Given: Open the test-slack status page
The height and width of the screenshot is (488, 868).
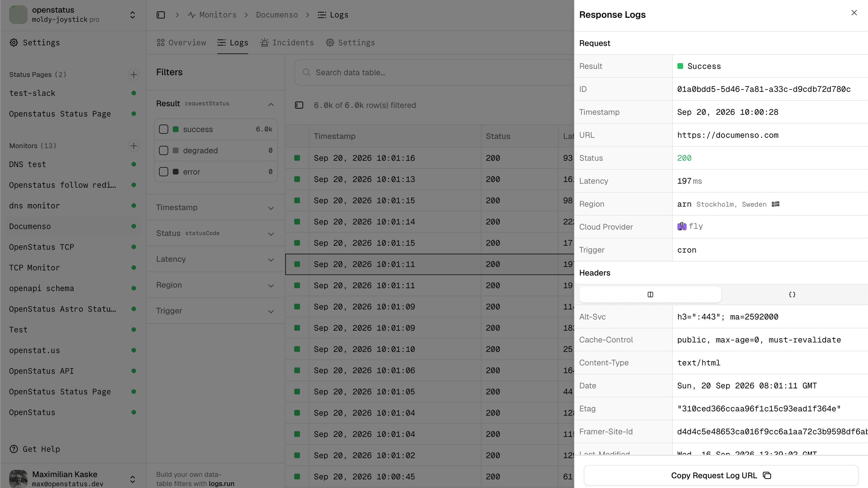Looking at the screenshot, I should coord(32,93).
